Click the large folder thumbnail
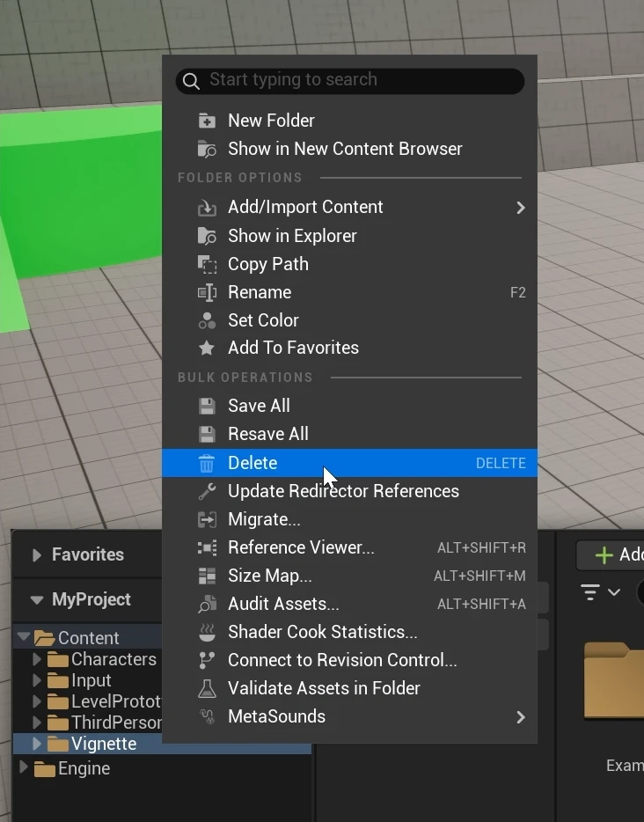644x822 pixels. coord(614,680)
